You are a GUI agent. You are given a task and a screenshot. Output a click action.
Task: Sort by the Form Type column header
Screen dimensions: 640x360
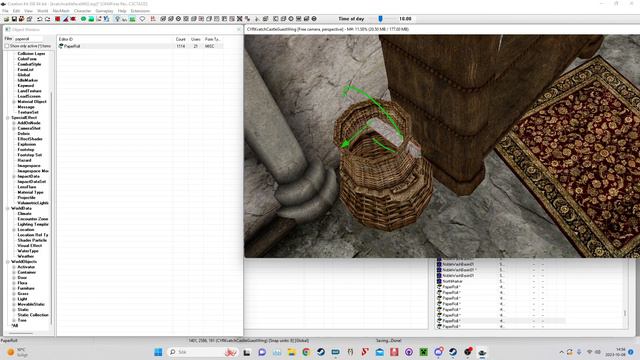[x=213, y=39]
